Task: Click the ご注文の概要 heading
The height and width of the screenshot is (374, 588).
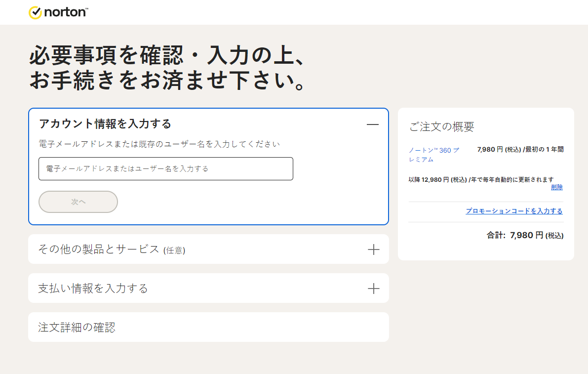Action: [x=442, y=127]
